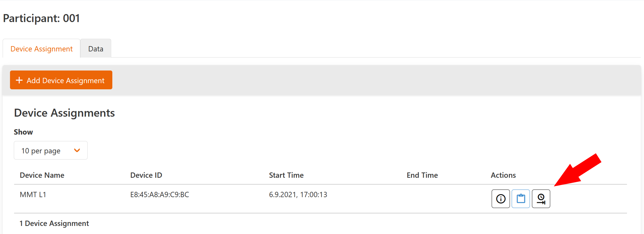Screen dimensions: 644x234
Task: Click device ID E8:45:A8:A9:C9:BC
Action: (160, 195)
